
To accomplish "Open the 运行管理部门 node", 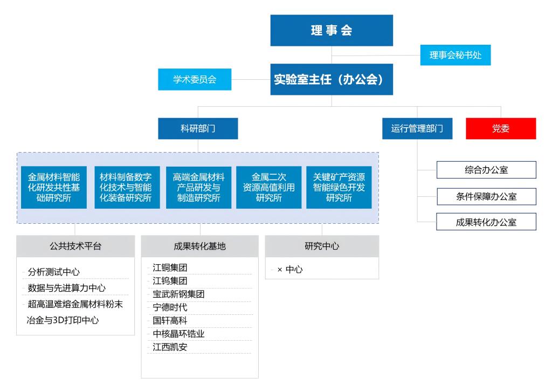I will coord(417,128).
